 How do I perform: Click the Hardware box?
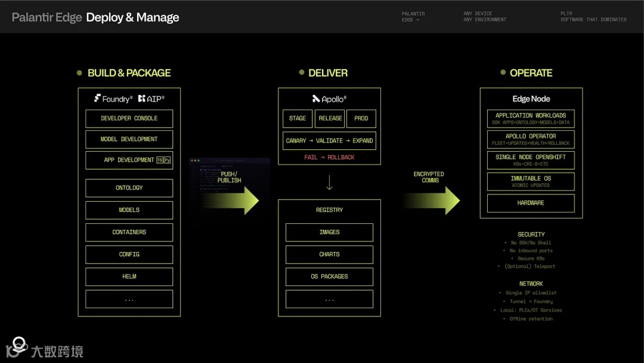[x=531, y=203]
